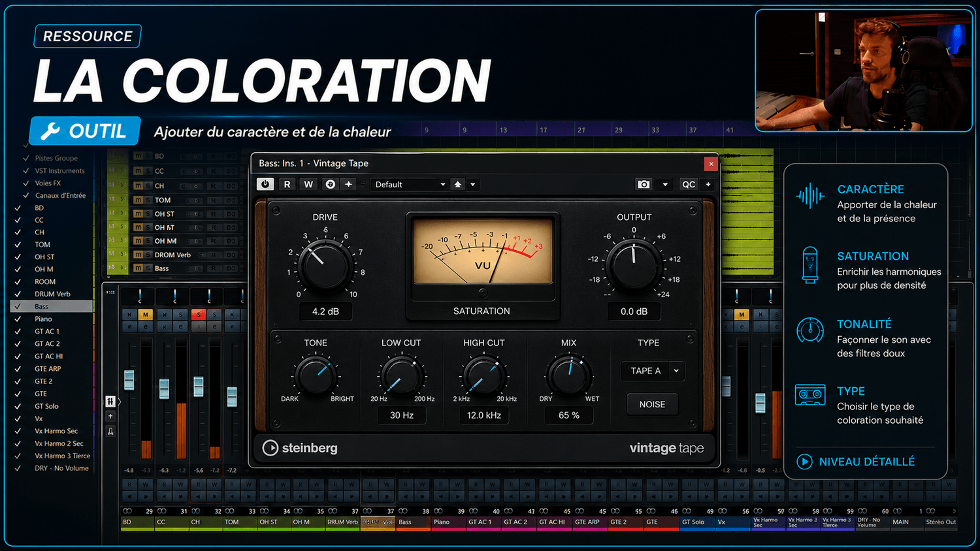Click the 30 Hz low cut value field
Image resolution: width=980 pixels, height=551 pixels.
pyautogui.click(x=402, y=415)
